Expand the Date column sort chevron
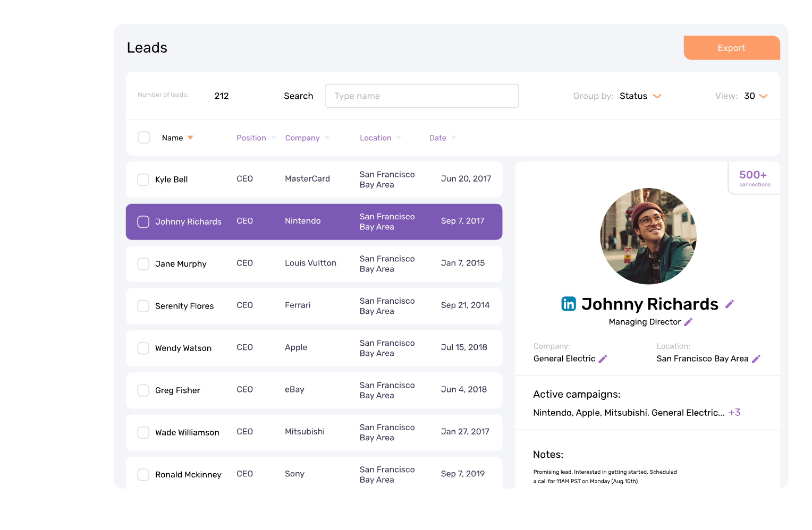The image size is (812, 530). [x=454, y=138]
